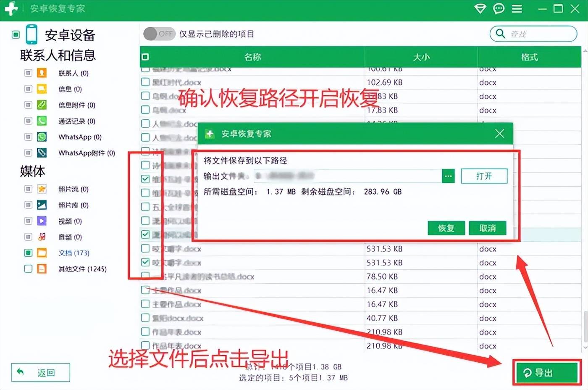Toggle 仅显示已删除的项目 switch on
This screenshot has height=390, width=588.
point(160,34)
